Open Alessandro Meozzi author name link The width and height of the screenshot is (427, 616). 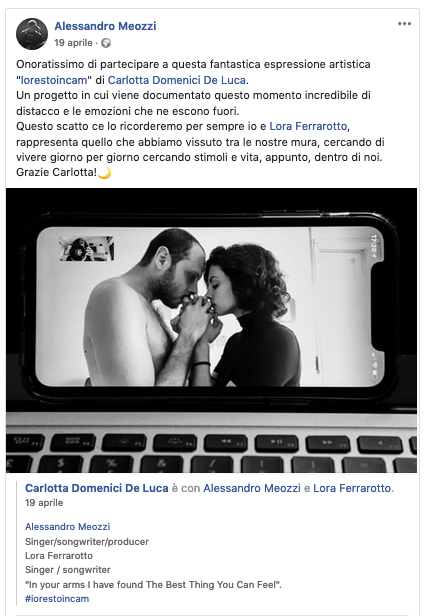[105, 26]
